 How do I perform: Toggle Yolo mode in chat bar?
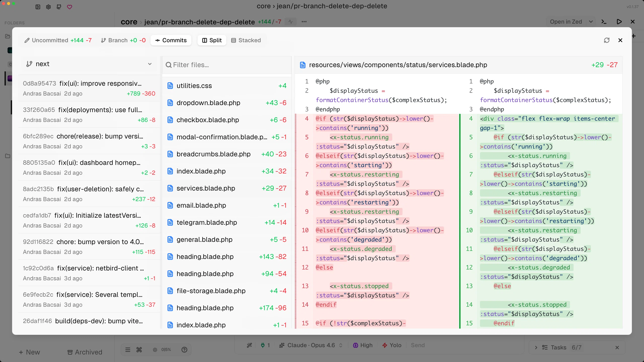click(392, 345)
